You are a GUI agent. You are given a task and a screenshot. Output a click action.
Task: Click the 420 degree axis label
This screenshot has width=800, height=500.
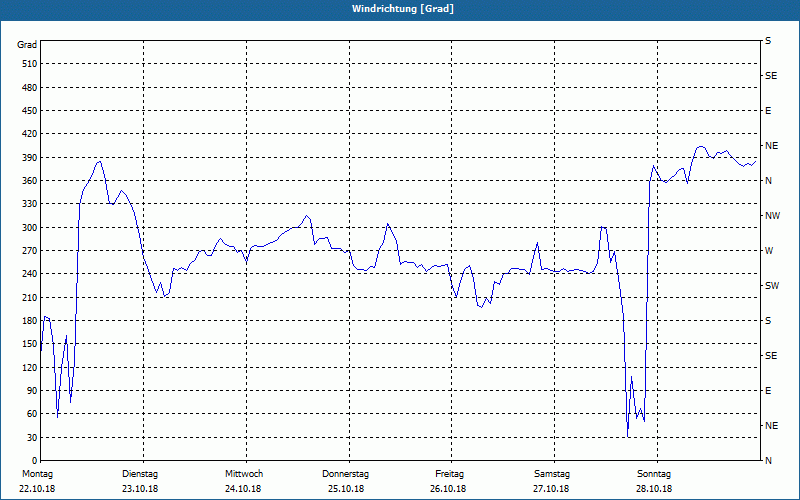click(x=29, y=134)
